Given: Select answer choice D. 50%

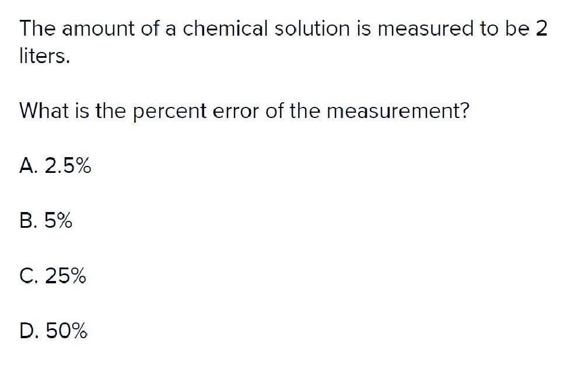Looking at the screenshot, I should pos(53,331).
